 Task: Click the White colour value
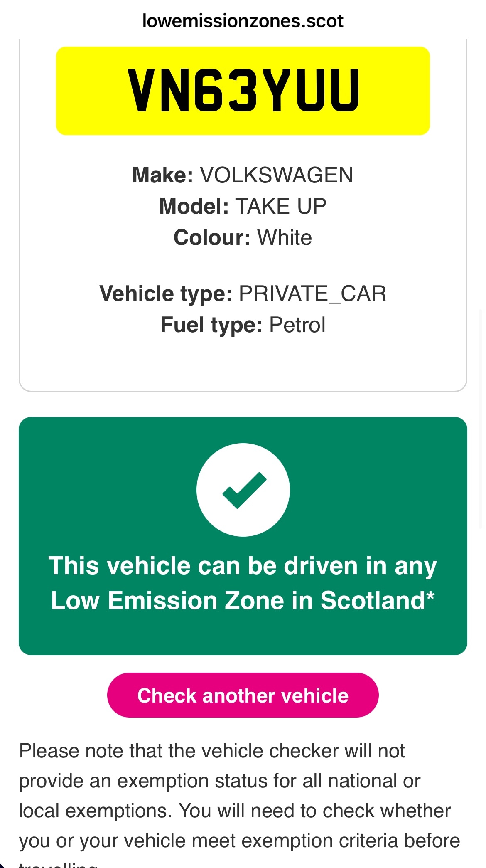tap(285, 237)
